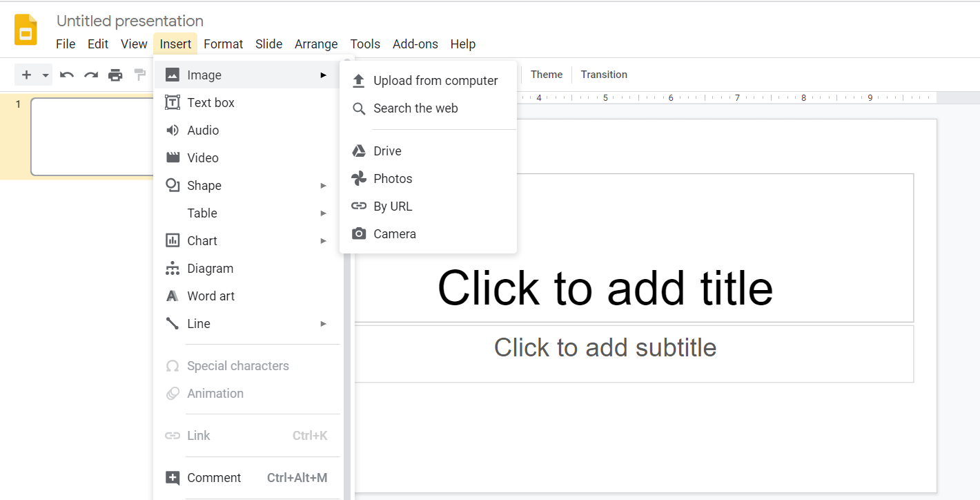The height and width of the screenshot is (500, 980).
Task: Click the Image icon in Insert menu
Action: click(x=173, y=75)
